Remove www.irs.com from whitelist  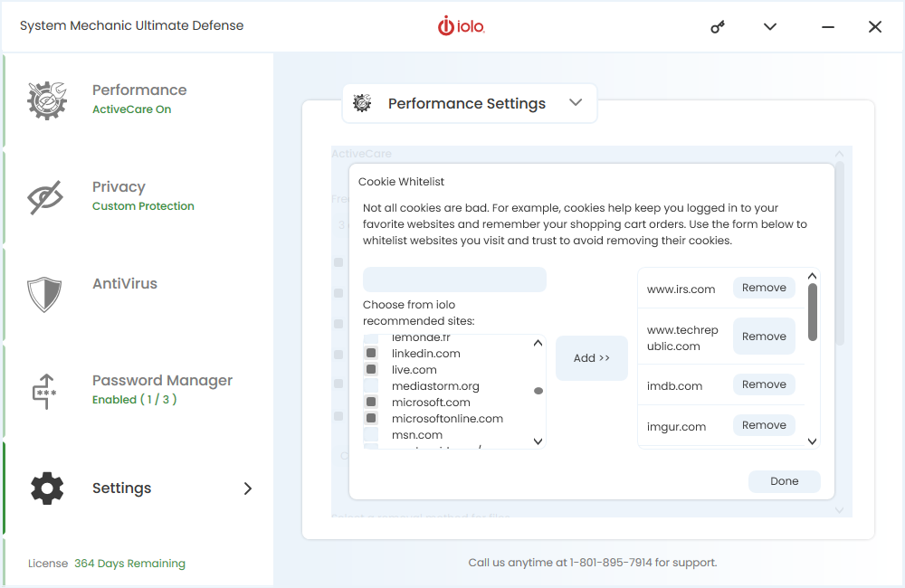point(764,288)
